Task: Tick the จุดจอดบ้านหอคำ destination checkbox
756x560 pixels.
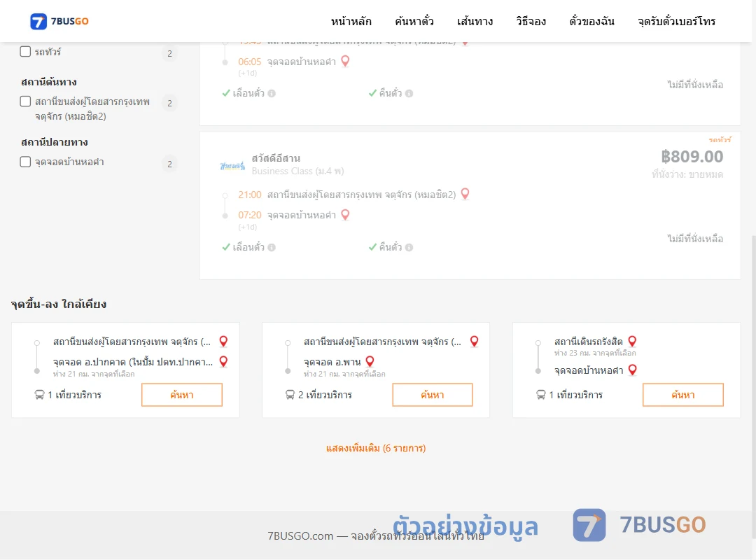Action: [x=26, y=162]
